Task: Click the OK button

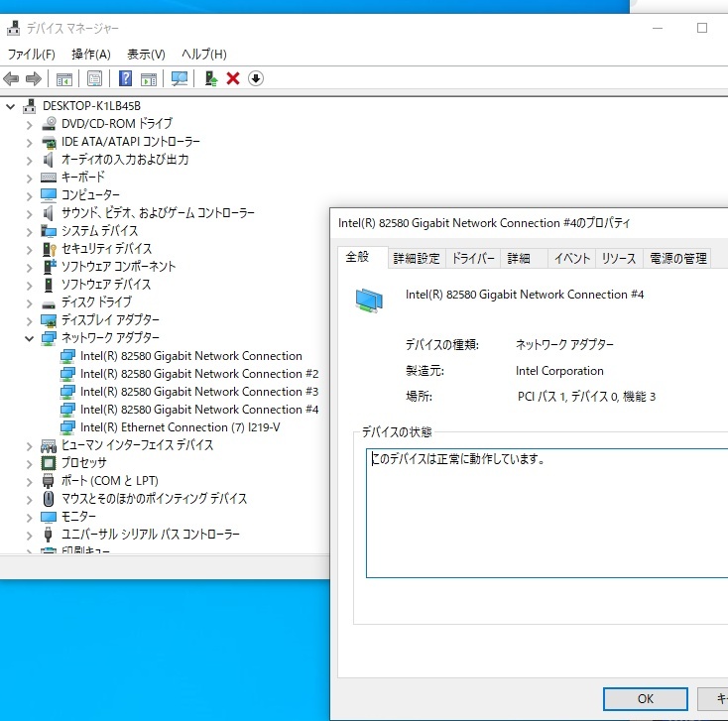Action: 646,699
